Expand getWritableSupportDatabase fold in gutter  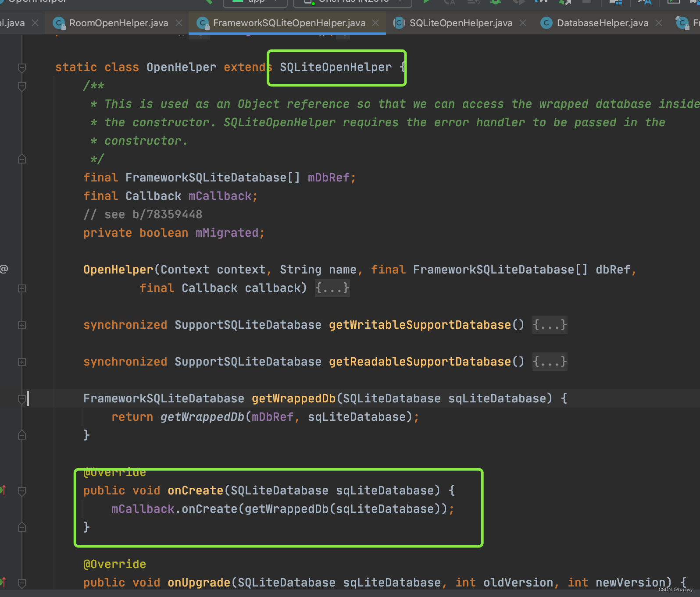tap(22, 325)
